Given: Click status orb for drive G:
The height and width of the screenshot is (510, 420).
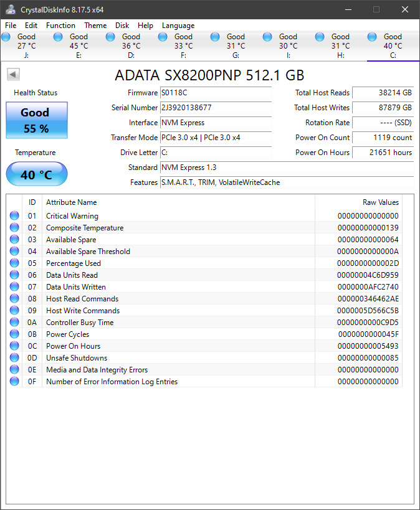Looking at the screenshot, I should pos(215,37).
